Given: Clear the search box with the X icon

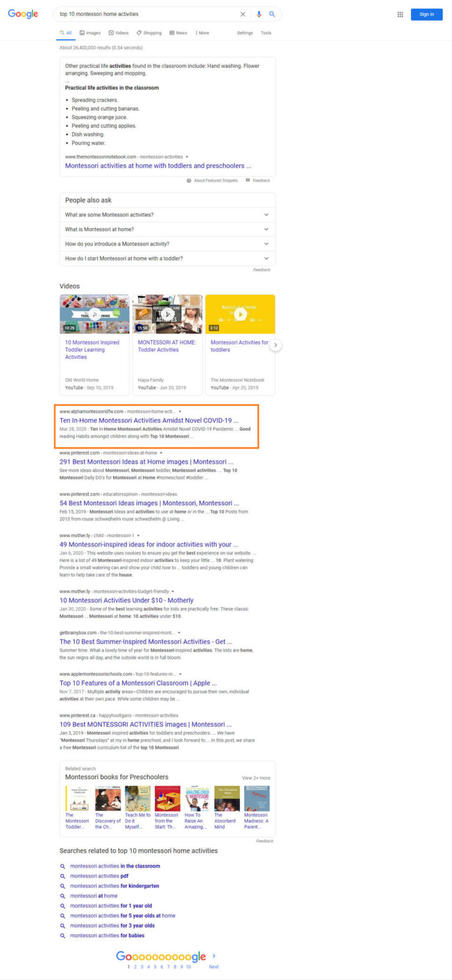Looking at the screenshot, I should (x=242, y=14).
